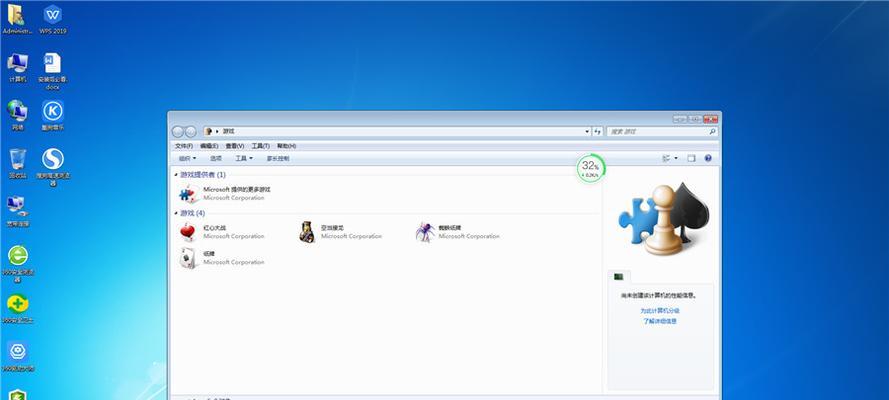The width and height of the screenshot is (889, 400).
Task: Open the Help (帮助) menu
Action: pyautogui.click(x=286, y=146)
